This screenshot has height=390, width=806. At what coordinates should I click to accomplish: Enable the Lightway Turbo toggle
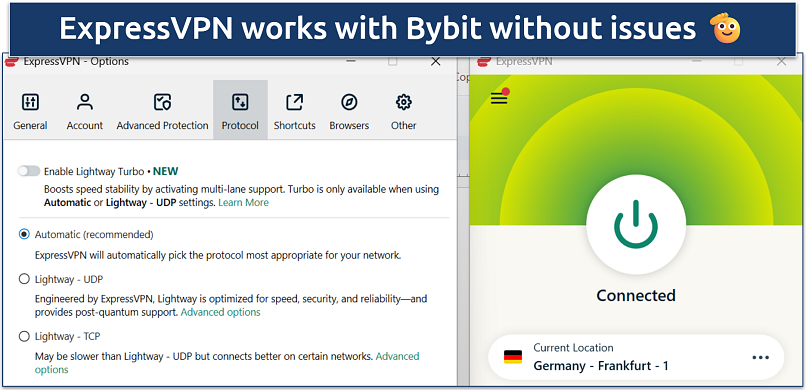point(28,171)
